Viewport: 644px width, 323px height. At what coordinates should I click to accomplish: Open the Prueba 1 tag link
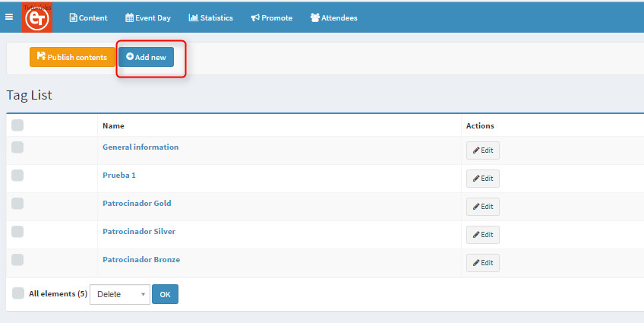click(x=119, y=175)
